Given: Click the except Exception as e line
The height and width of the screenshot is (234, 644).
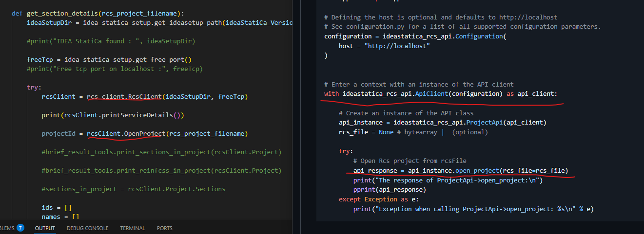Looking at the screenshot, I should tap(379, 199).
